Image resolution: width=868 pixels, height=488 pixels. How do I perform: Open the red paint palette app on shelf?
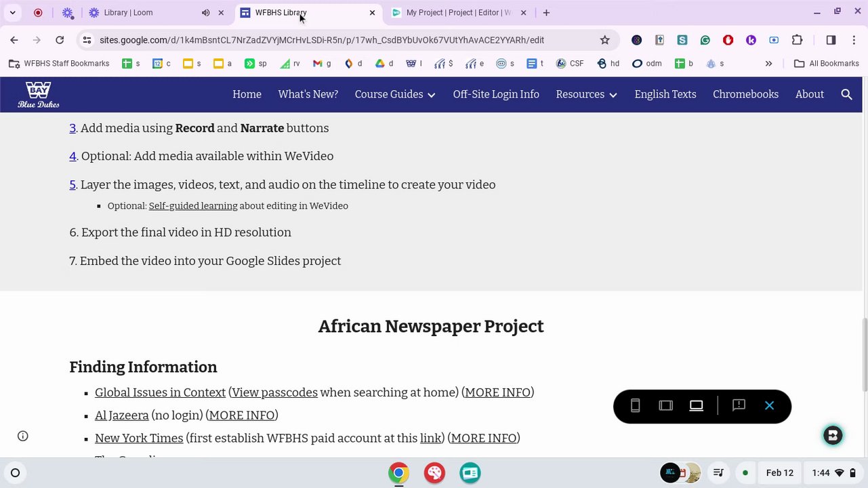(x=434, y=473)
